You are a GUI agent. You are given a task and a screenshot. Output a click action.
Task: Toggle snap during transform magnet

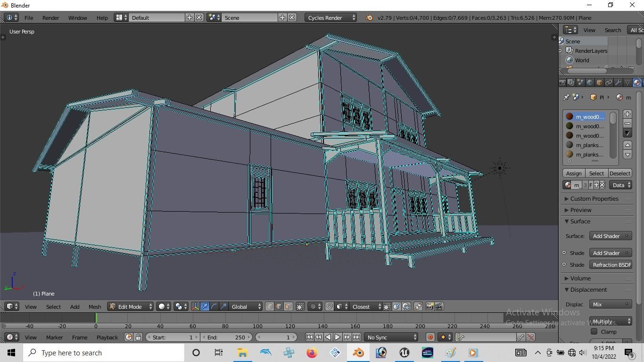click(329, 306)
